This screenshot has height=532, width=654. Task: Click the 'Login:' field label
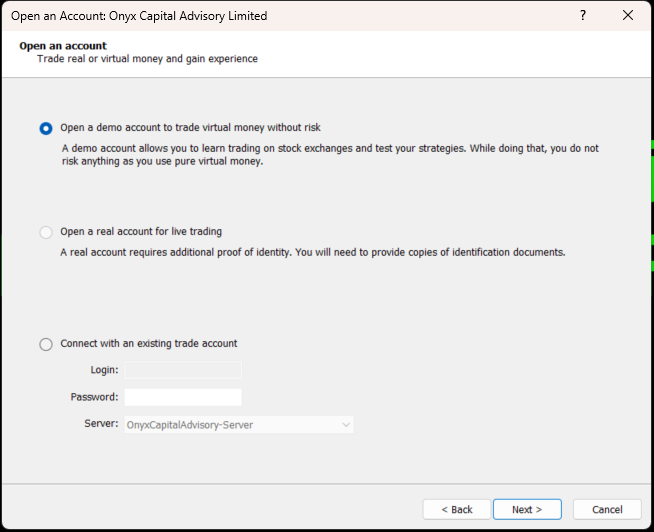tap(104, 370)
